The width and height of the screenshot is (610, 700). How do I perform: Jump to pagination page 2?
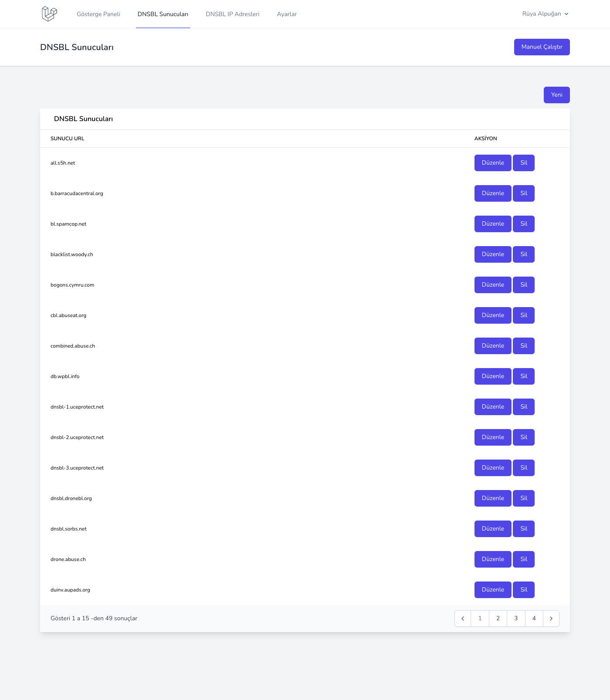[x=498, y=619]
